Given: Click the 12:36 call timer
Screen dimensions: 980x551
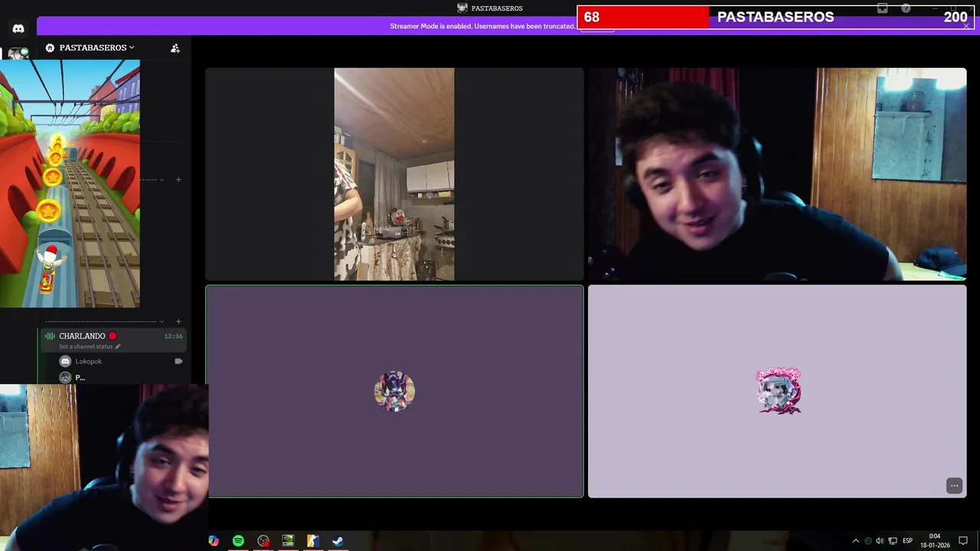Looking at the screenshot, I should 173,336.
